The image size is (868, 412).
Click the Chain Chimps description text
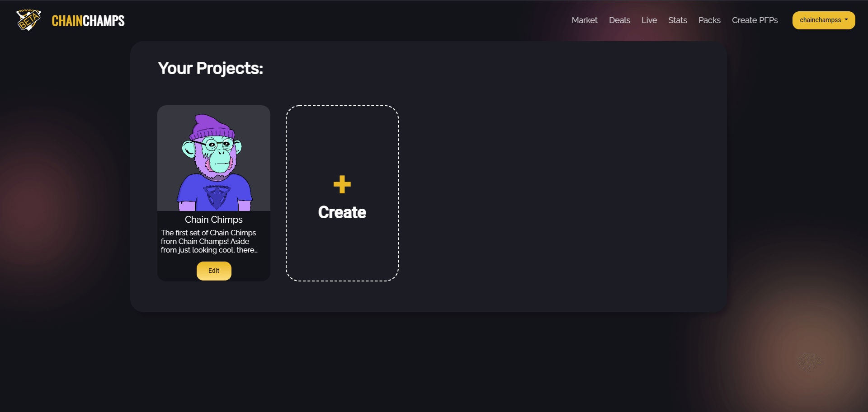point(209,241)
